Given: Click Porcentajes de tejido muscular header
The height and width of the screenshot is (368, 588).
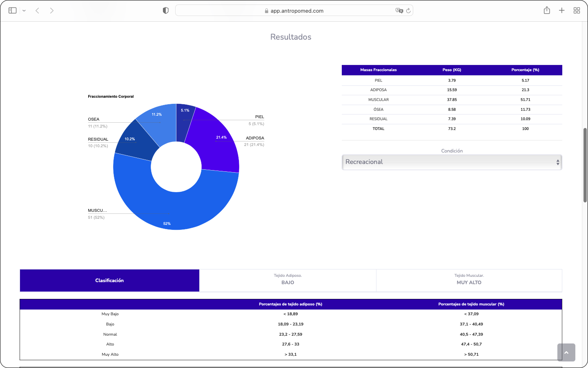Looking at the screenshot, I should pyautogui.click(x=471, y=304).
